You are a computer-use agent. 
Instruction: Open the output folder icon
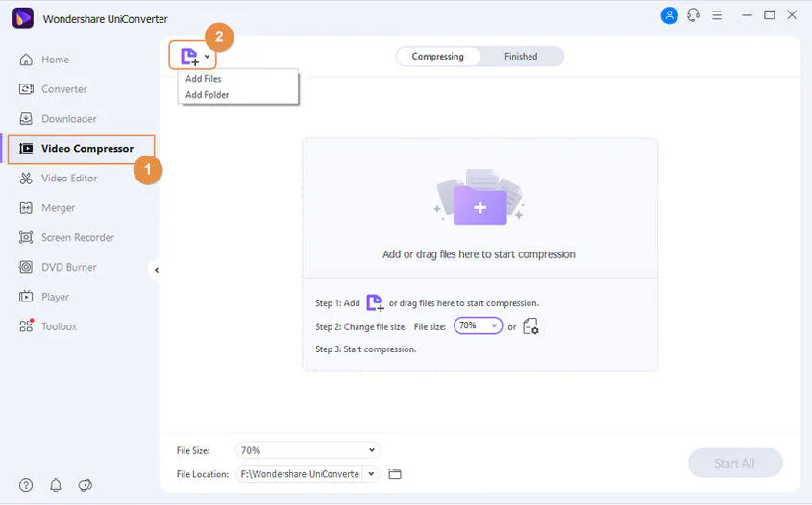coord(395,474)
